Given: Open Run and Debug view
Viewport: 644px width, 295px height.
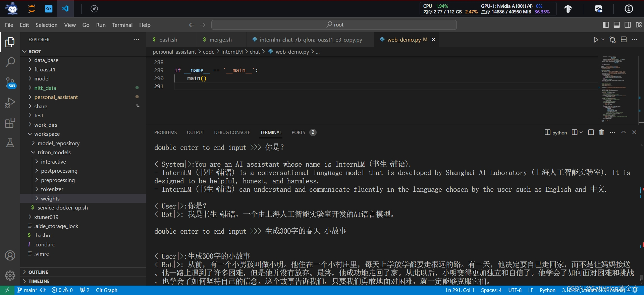Looking at the screenshot, I should 10,102.
